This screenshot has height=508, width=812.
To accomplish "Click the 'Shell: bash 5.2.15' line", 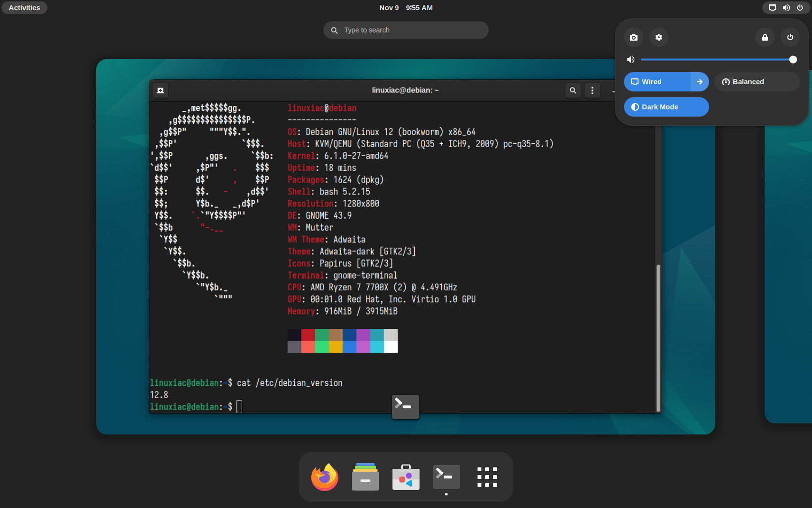I will tap(329, 192).
